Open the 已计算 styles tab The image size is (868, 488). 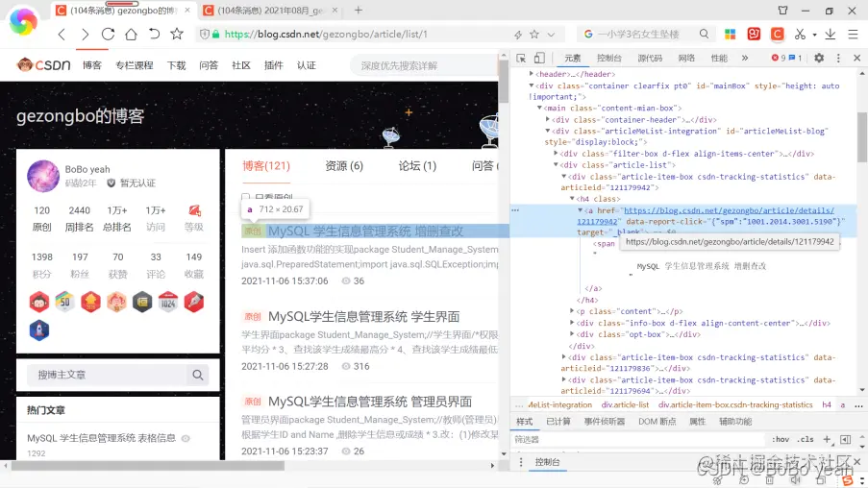[x=558, y=422]
